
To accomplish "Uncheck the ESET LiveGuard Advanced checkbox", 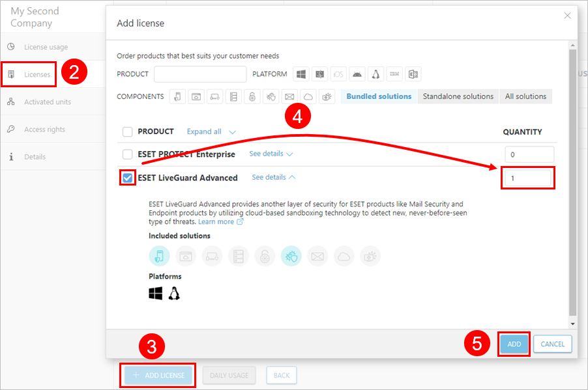I will 127,176.
